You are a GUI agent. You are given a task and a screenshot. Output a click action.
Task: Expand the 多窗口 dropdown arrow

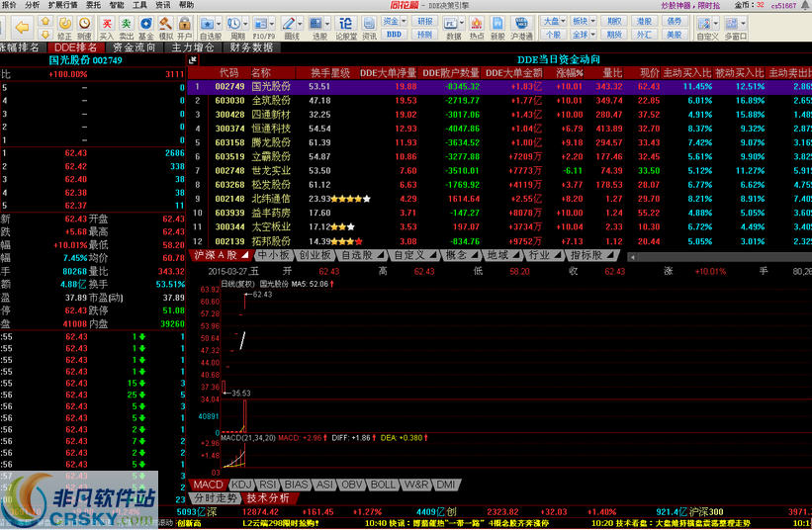tap(743, 24)
